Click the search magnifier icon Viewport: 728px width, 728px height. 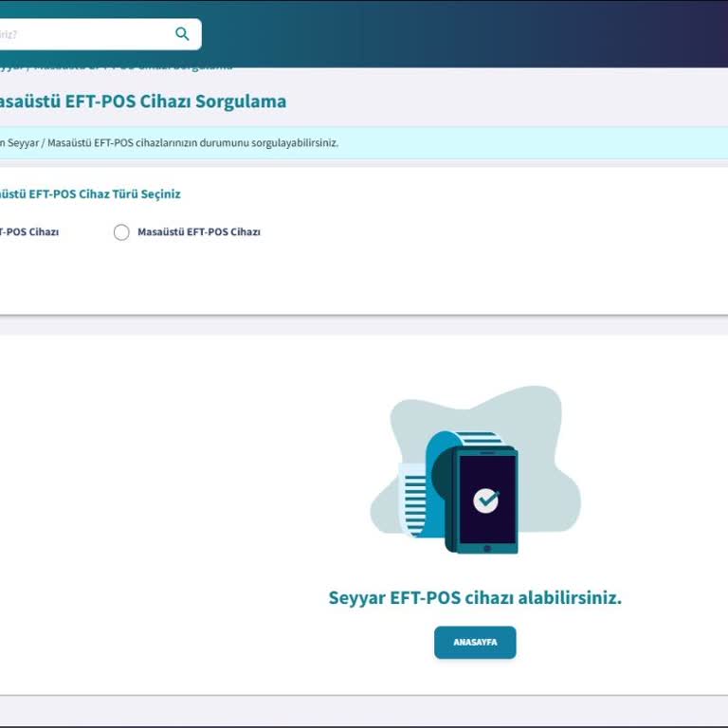(182, 34)
